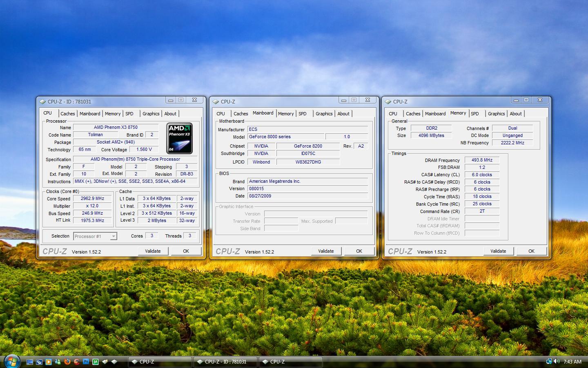Click OK in the ID 781031 window
Viewport: 588px width, 368px height.
click(186, 251)
